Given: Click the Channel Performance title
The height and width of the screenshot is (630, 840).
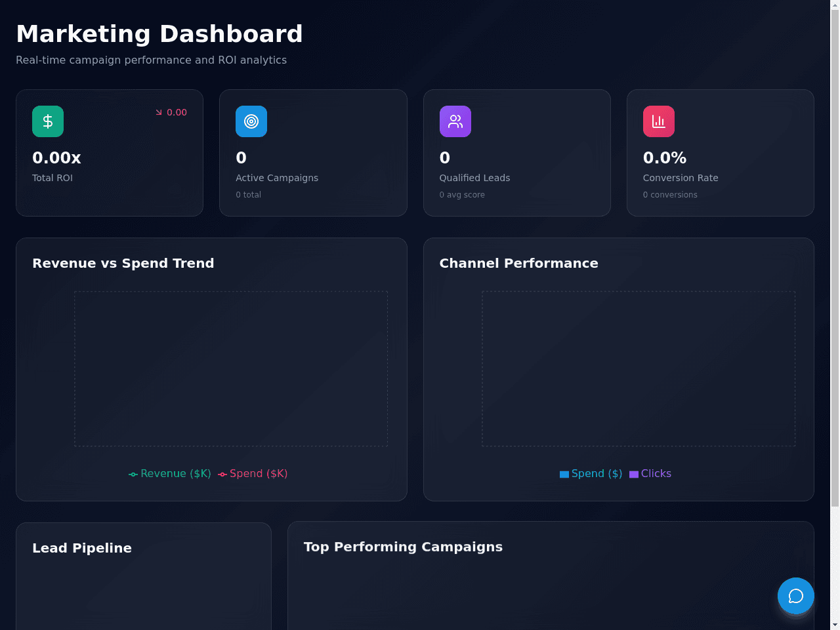Looking at the screenshot, I should (519, 263).
